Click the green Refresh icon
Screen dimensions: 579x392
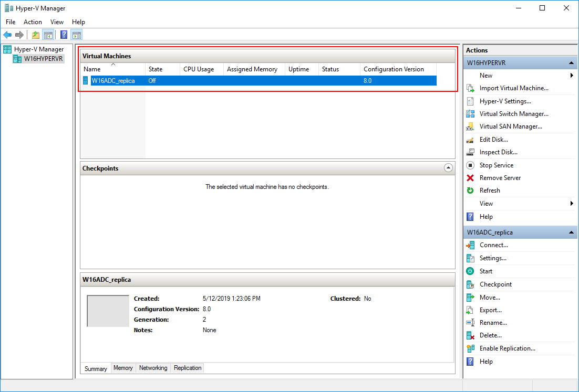click(470, 190)
